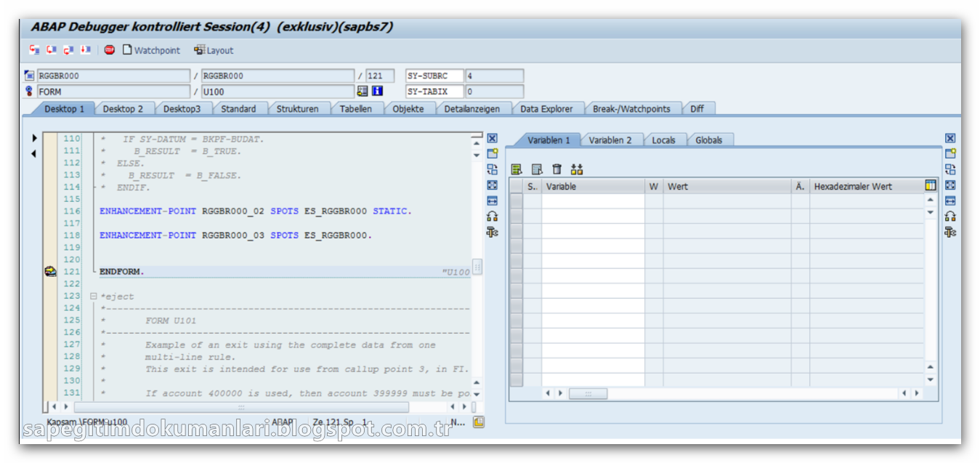Click left-pointing triangle left of code pane
Image resolution: width=980 pixels, height=463 pixels.
[x=34, y=153]
